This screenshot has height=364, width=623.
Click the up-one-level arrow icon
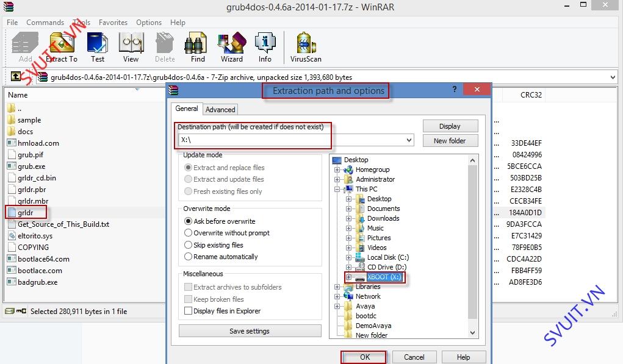click(x=15, y=76)
